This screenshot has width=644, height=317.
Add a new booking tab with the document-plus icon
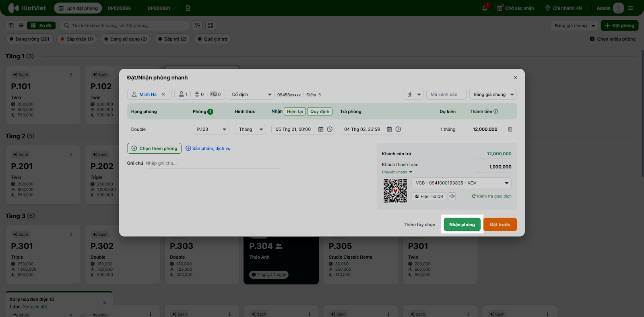188,8
